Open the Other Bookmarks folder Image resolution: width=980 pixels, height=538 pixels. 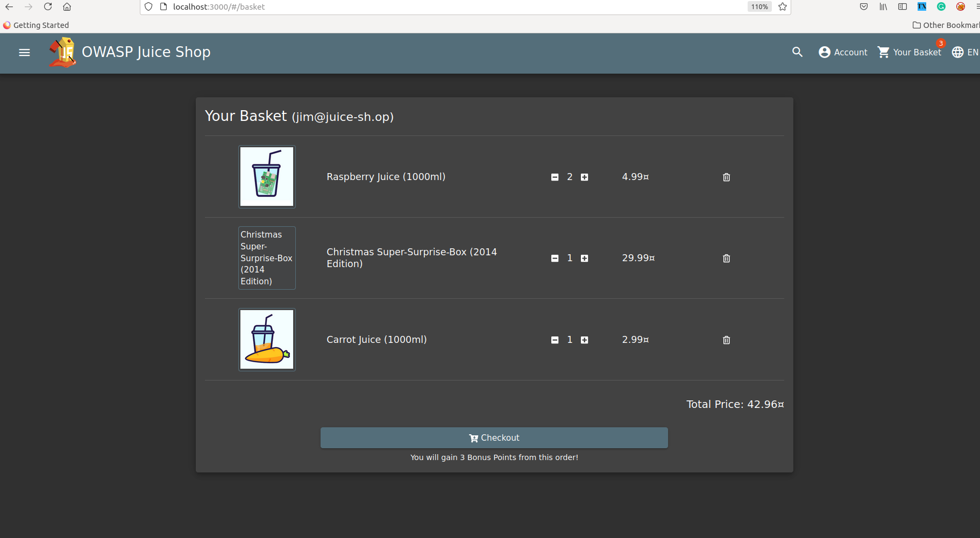tap(946, 25)
